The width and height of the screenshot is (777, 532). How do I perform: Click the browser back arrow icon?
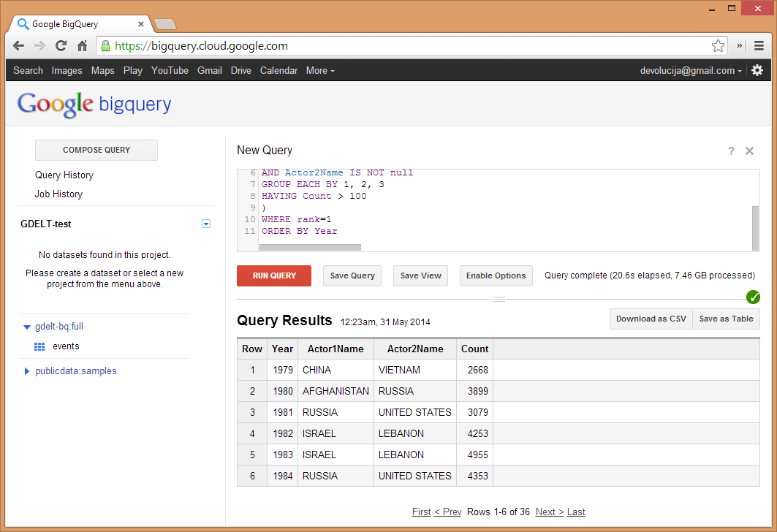19,46
